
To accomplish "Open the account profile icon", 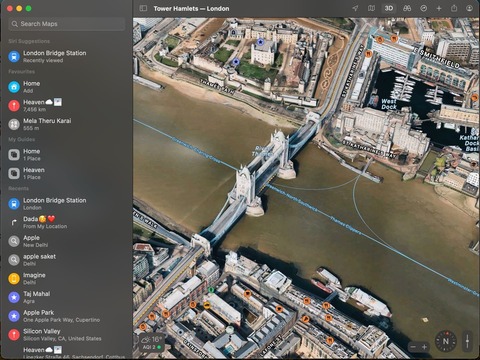I will pos(469,8).
